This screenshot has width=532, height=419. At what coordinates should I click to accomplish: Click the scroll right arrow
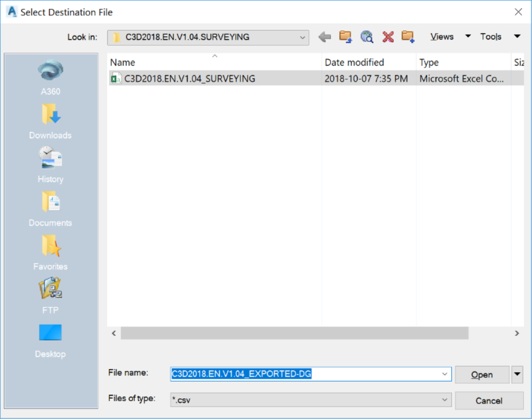click(517, 333)
